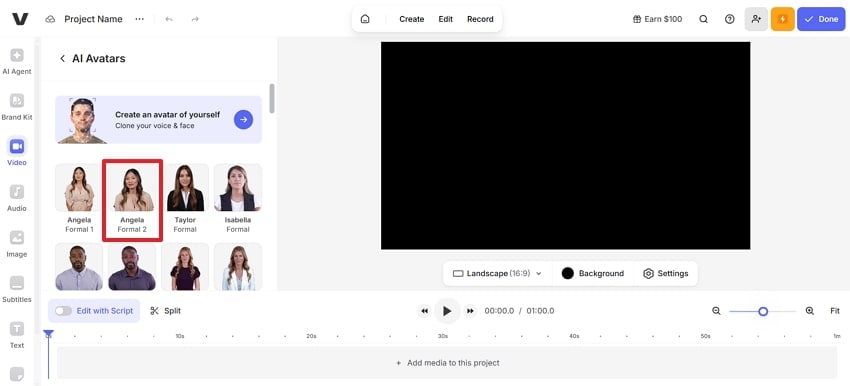The width and height of the screenshot is (850, 386).
Task: Click the black video preview canvas
Action: (x=565, y=145)
